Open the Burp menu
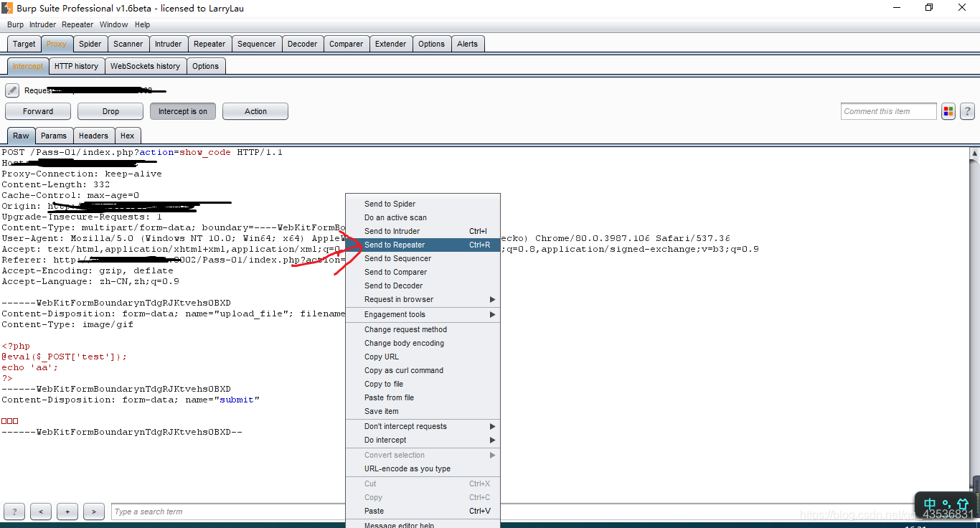 coord(15,24)
